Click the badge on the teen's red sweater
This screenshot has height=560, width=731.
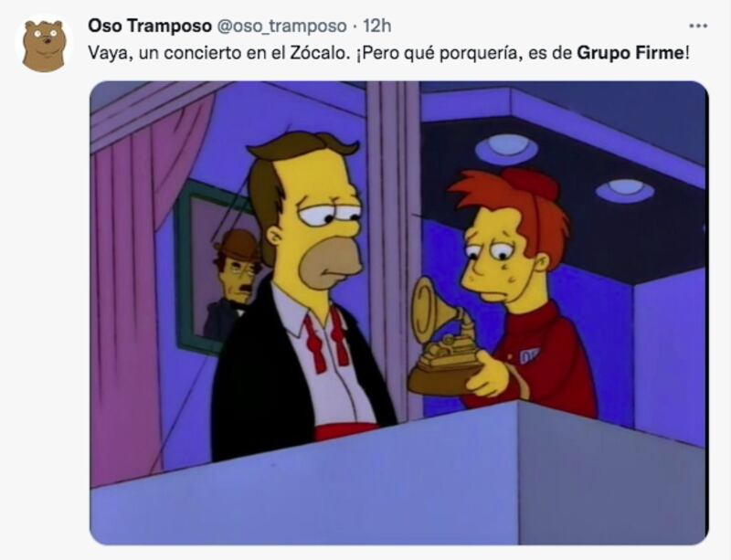(x=529, y=355)
